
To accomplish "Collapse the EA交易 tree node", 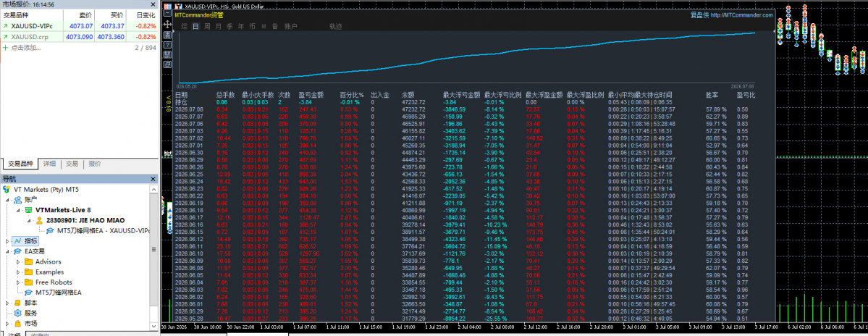I will 7,251.
